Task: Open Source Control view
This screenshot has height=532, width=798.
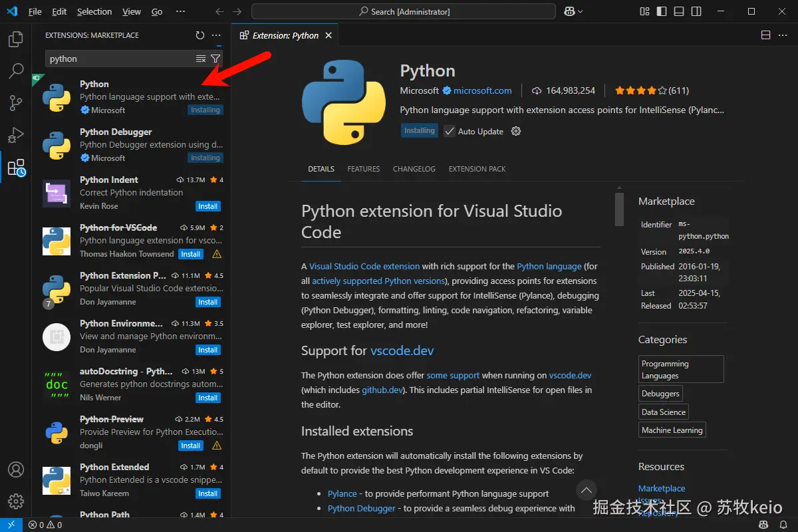Action: 15,103
